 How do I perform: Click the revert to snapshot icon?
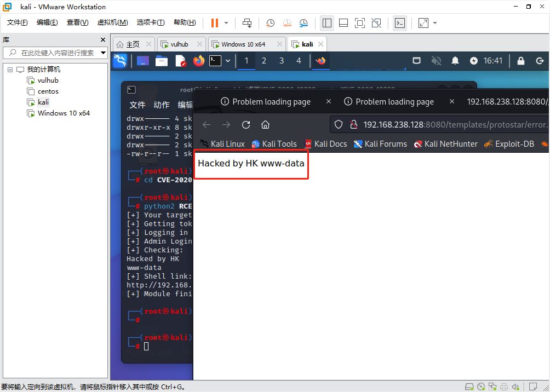(287, 23)
